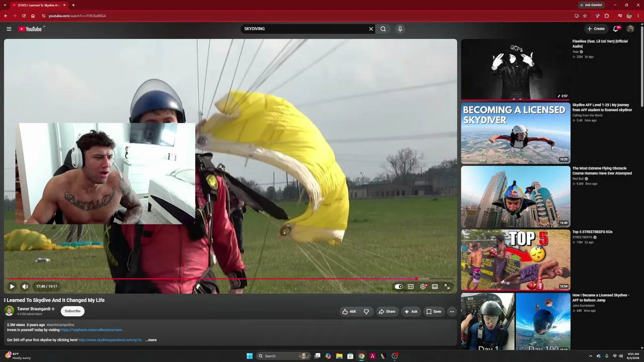644x362 pixels.
Task: Subscribe to Tanner Braungardt
Action: tap(72, 311)
